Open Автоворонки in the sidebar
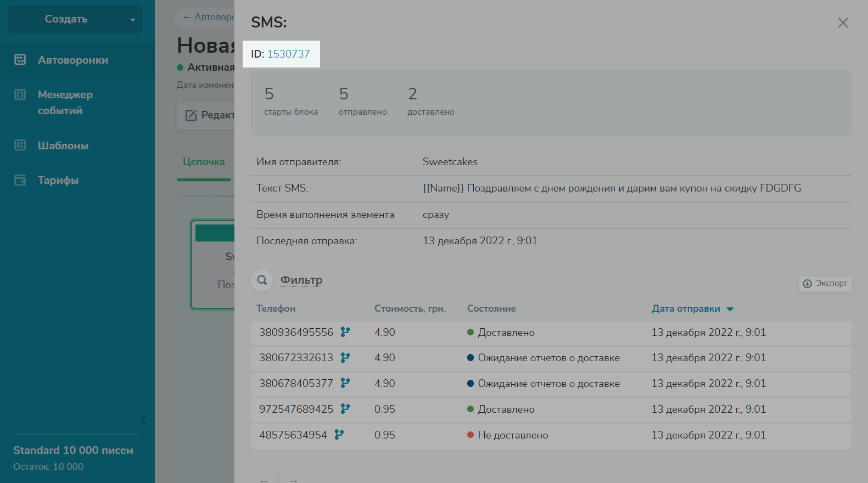The height and width of the screenshot is (483, 868). click(72, 60)
